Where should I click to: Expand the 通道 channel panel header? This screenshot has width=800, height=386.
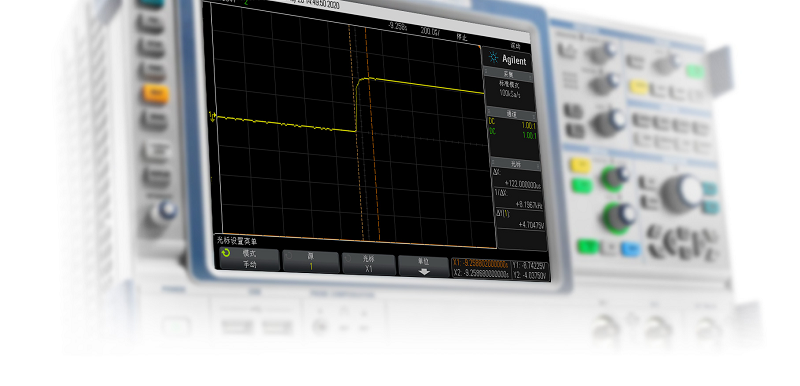coord(511,114)
